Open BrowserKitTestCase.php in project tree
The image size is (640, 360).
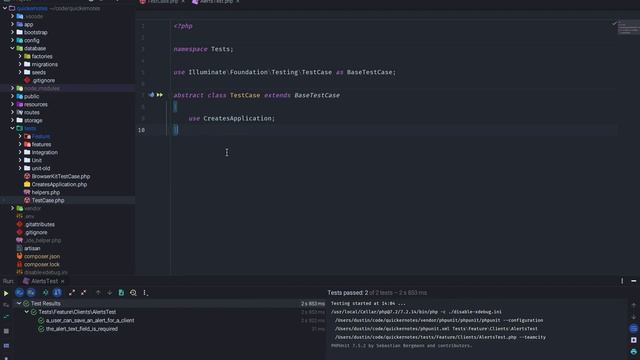coord(61,176)
